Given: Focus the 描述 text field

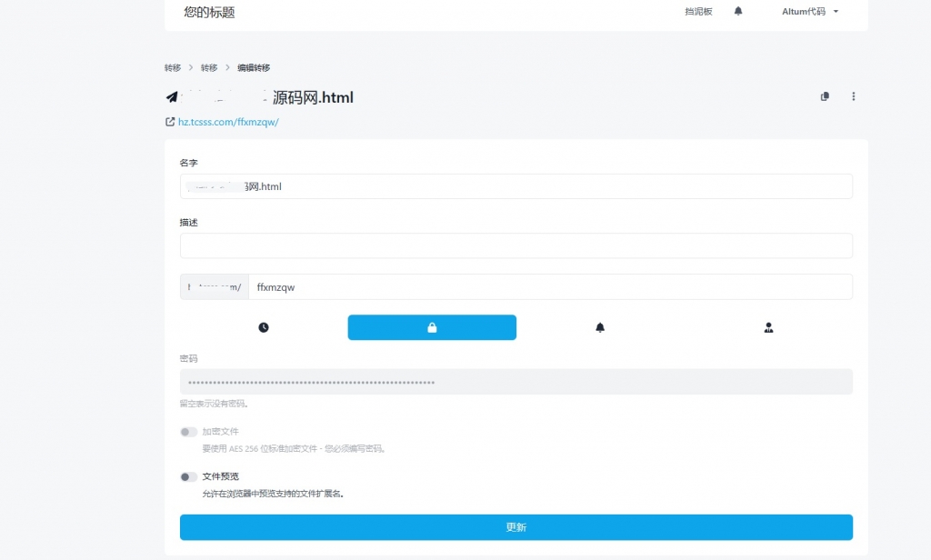Looking at the screenshot, I should (x=516, y=245).
